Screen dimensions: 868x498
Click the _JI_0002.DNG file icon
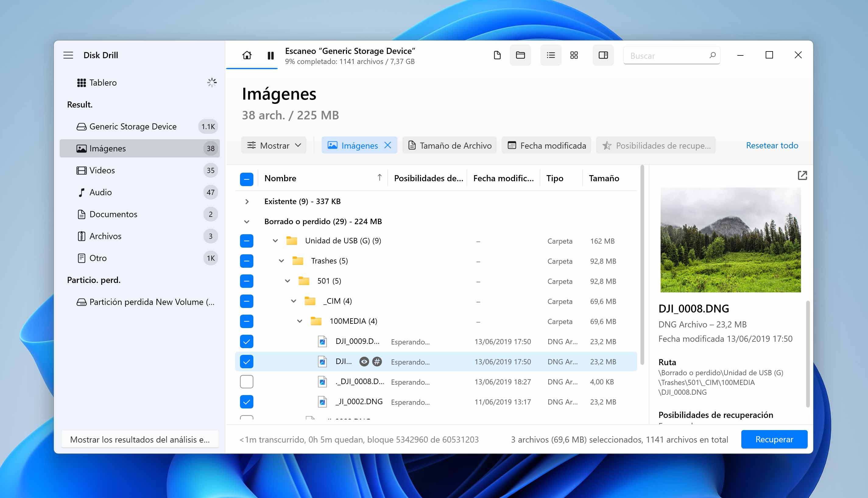[x=322, y=402]
